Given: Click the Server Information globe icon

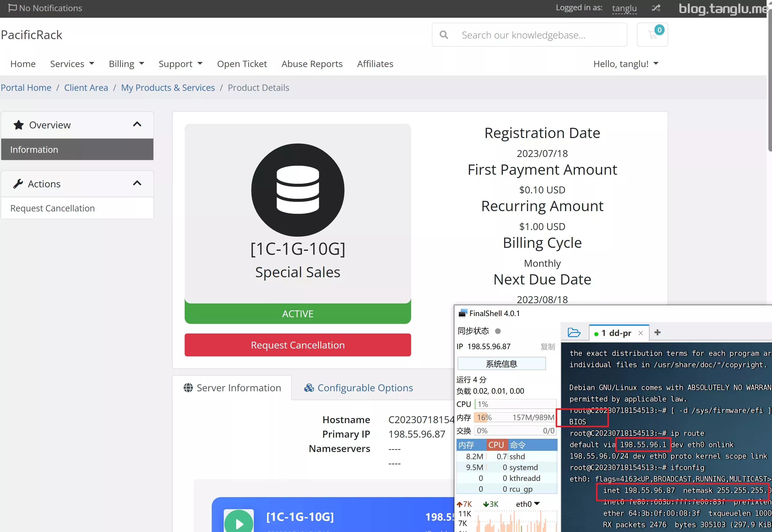Looking at the screenshot, I should tap(188, 388).
